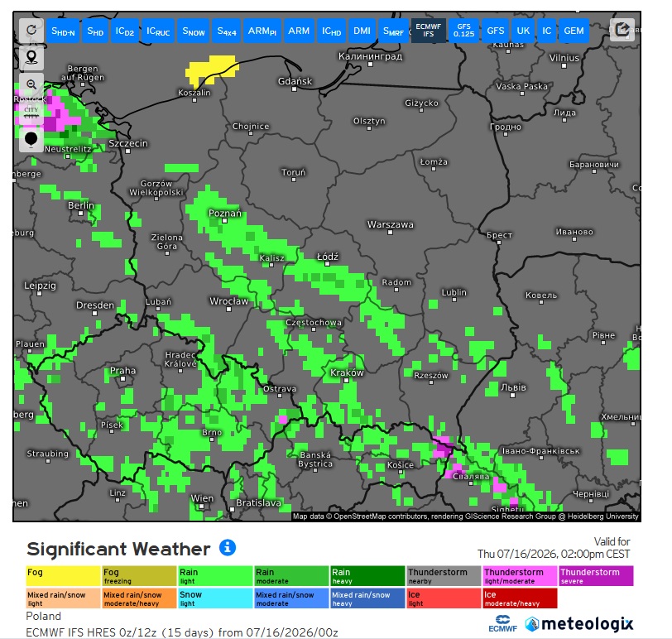
Task: Click the Kraków city marker
Action: (346, 381)
